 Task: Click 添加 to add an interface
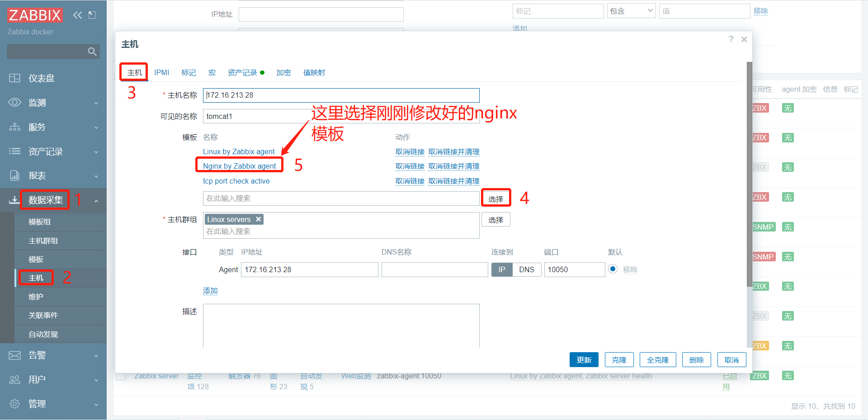tap(210, 291)
